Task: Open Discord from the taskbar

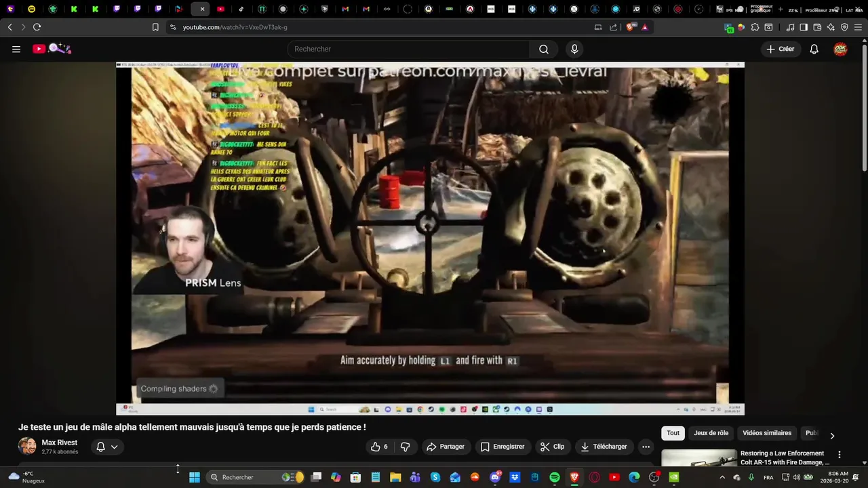Action: pyautogui.click(x=495, y=477)
